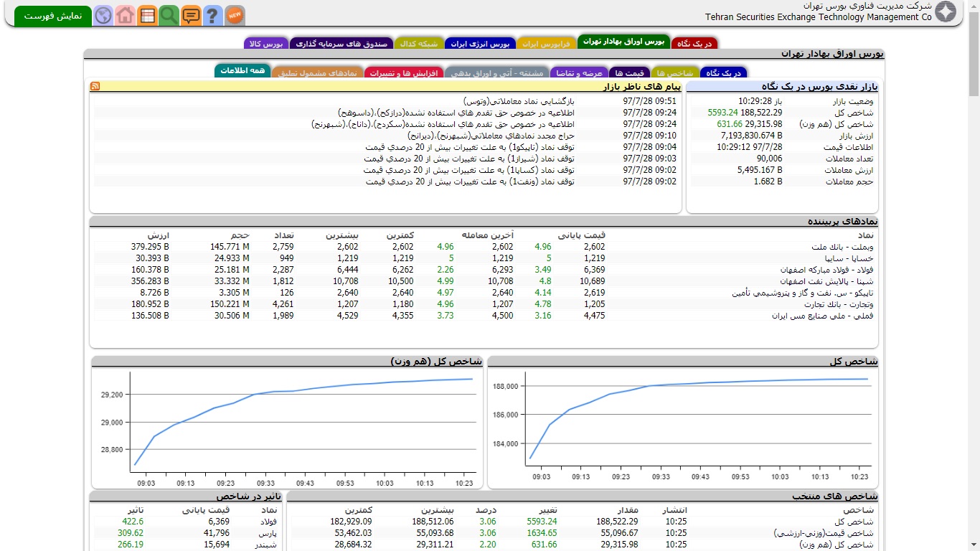Click the globe language icon
Image resolution: width=980 pixels, height=551 pixels.
click(103, 15)
